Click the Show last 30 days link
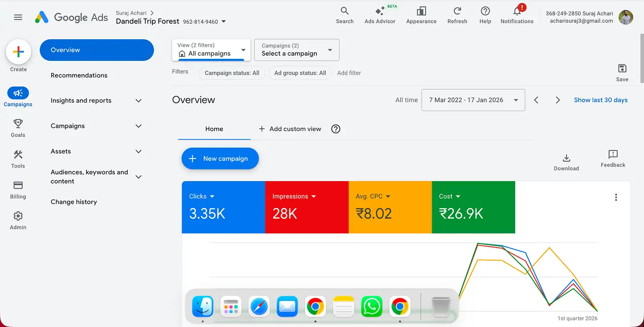 pyautogui.click(x=600, y=100)
